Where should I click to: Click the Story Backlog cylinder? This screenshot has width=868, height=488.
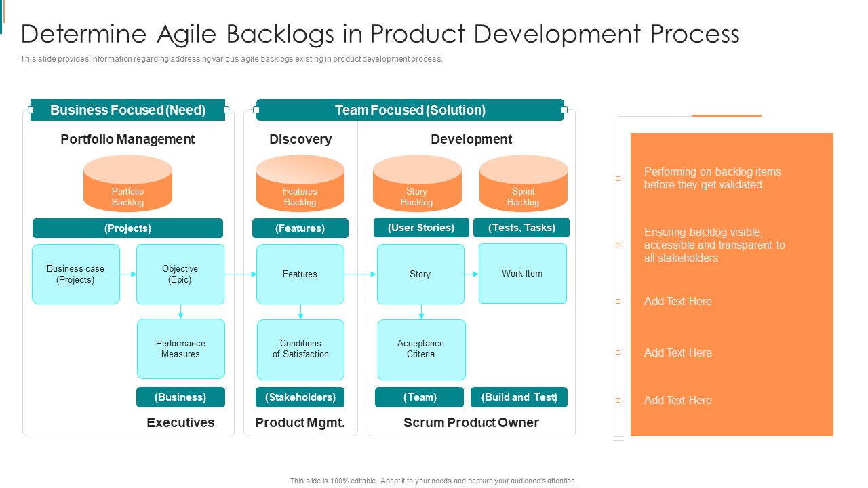[x=417, y=183]
